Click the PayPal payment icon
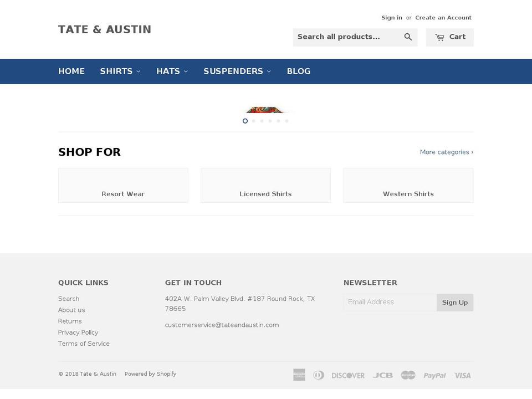This screenshot has height=399, width=532. (434, 375)
